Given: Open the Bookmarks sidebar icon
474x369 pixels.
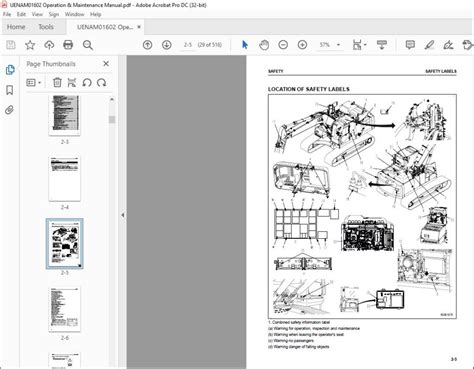Looking at the screenshot, I should [10, 90].
